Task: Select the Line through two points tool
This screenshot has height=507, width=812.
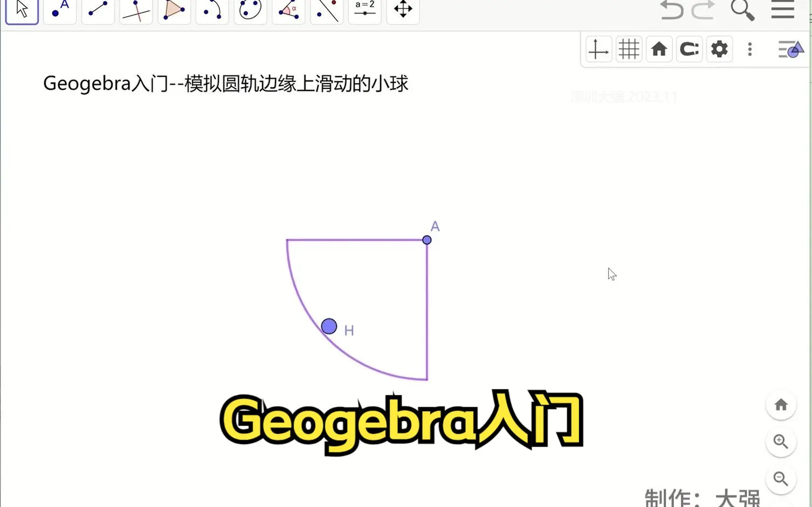Action: 98,10
